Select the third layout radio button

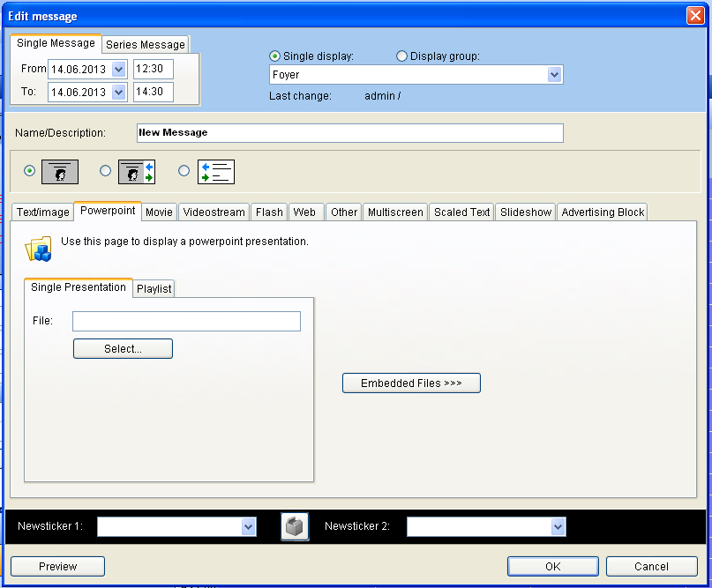pos(184,171)
